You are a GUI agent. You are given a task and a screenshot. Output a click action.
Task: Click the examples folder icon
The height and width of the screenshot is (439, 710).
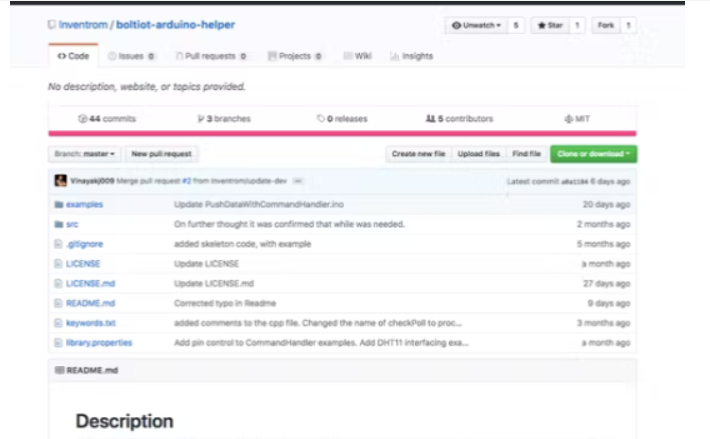tap(58, 205)
